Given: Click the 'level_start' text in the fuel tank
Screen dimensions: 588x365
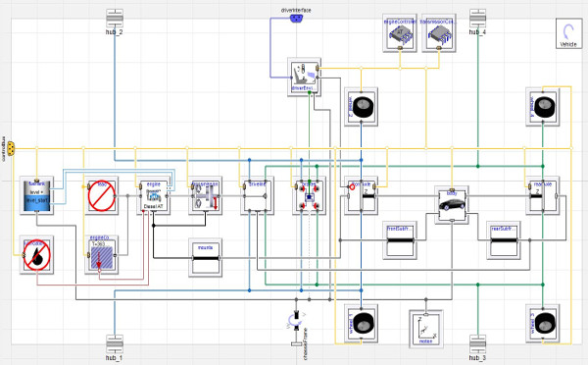Looking at the screenshot, I should [36, 200].
